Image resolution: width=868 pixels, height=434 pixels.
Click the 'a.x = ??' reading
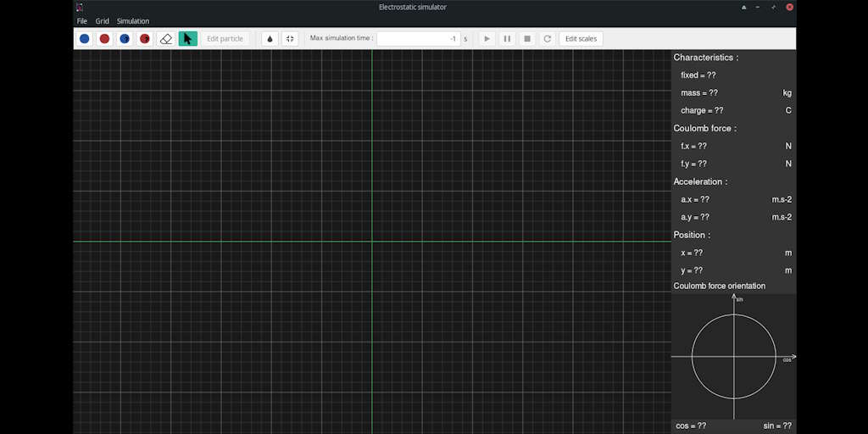click(x=695, y=199)
